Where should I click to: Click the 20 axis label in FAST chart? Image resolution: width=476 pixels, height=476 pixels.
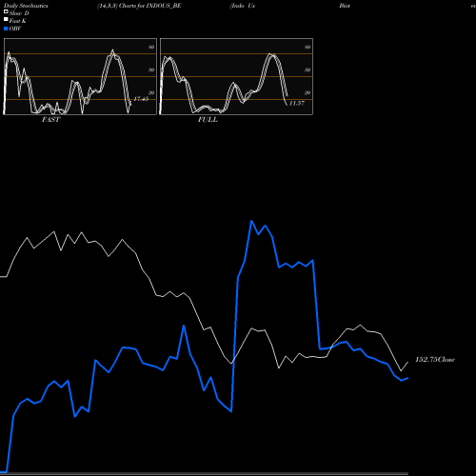151,92
